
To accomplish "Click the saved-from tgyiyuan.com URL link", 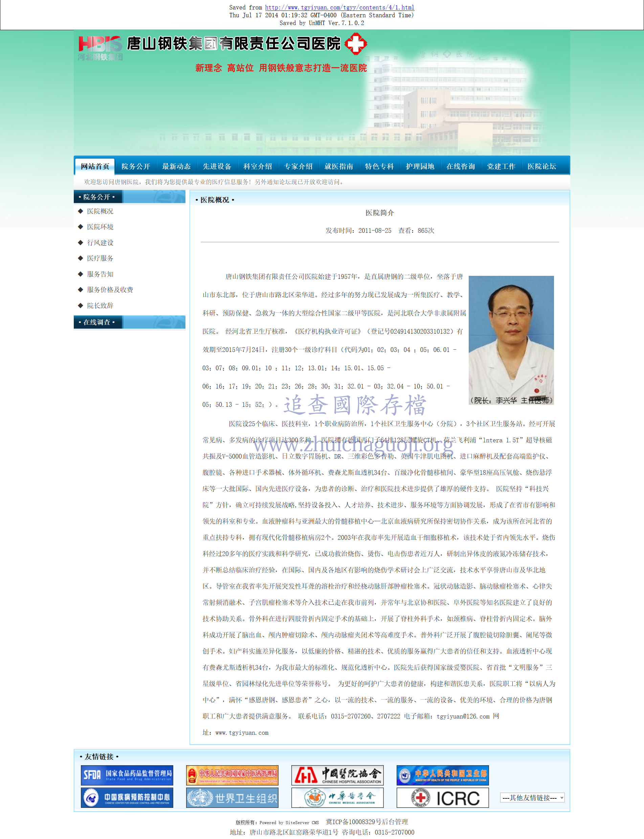I will pyautogui.click(x=339, y=7).
